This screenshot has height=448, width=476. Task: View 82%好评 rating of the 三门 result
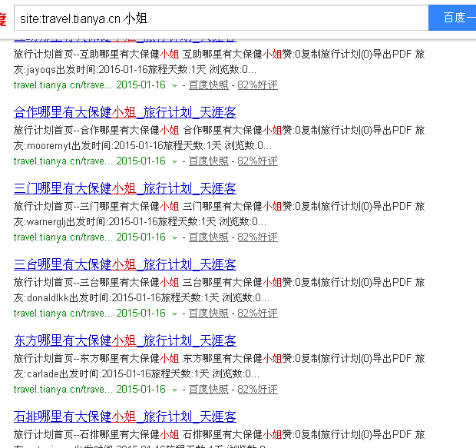pos(257,237)
